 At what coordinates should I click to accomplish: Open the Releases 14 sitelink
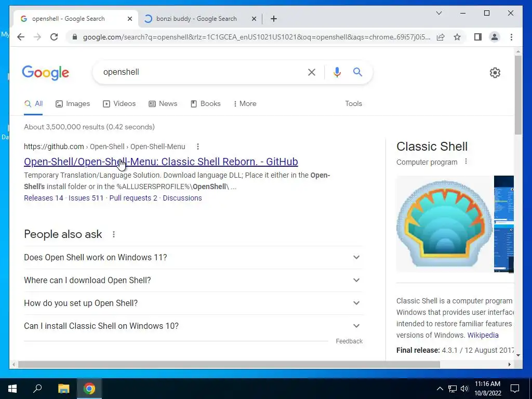[x=44, y=198]
